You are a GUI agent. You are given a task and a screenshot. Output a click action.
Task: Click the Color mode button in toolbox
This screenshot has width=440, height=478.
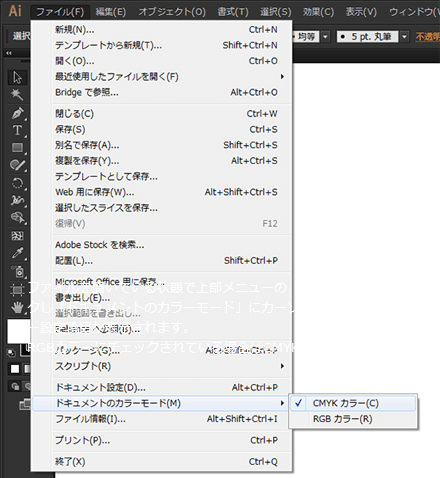(x=15, y=369)
